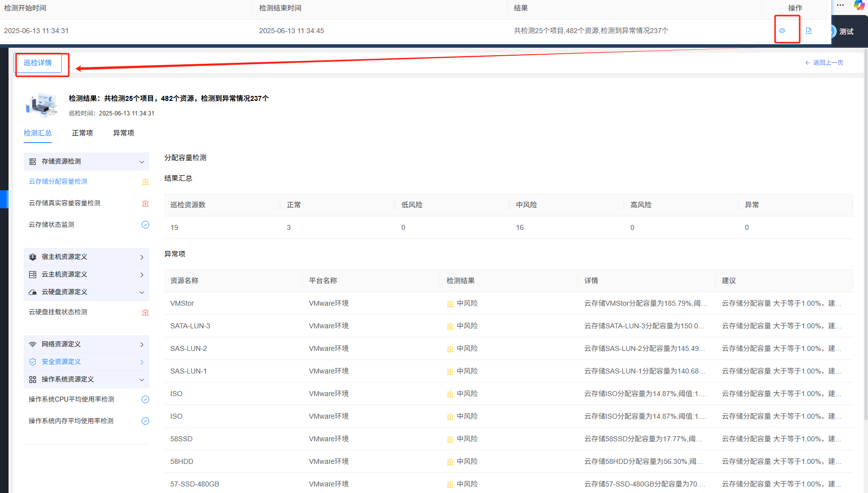Click the 中风险 icon in 58HDD row

(450, 462)
